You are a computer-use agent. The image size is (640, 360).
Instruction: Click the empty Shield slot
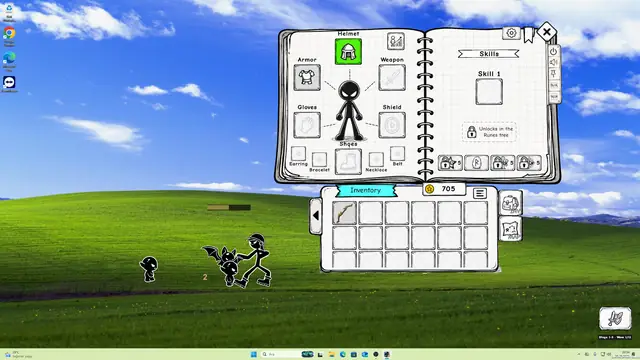coord(392,125)
